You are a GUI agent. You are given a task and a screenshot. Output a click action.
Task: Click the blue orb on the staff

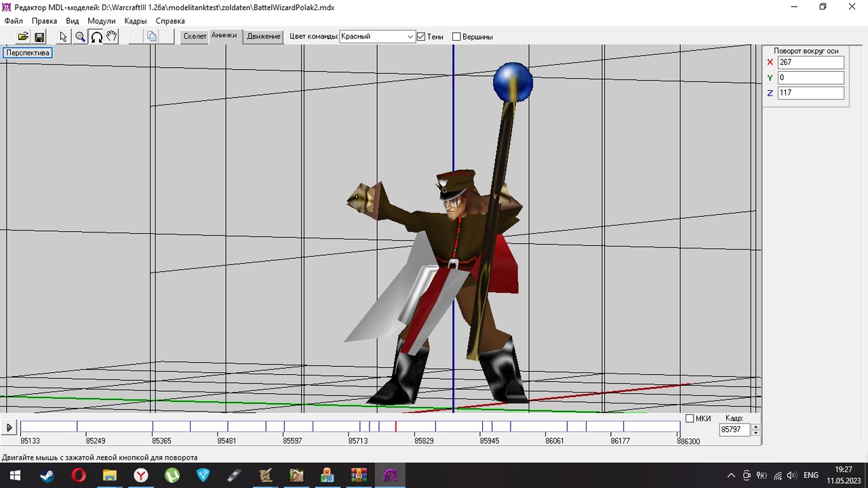click(513, 82)
